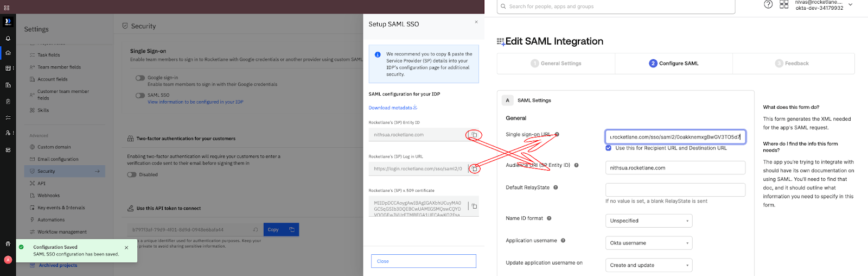
Task: Click the apps grid icon at top-left bar
Action: tap(7, 8)
